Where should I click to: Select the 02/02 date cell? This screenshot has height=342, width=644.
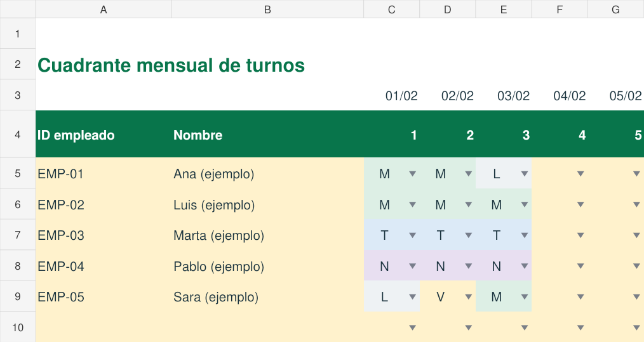(x=448, y=95)
